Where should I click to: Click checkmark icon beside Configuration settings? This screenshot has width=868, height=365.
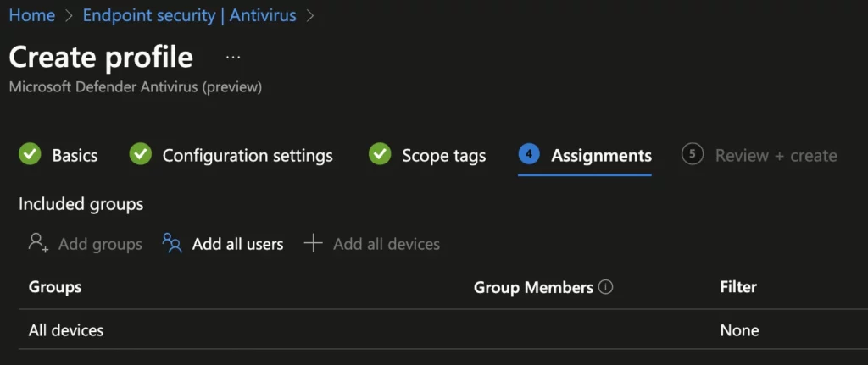[141, 154]
